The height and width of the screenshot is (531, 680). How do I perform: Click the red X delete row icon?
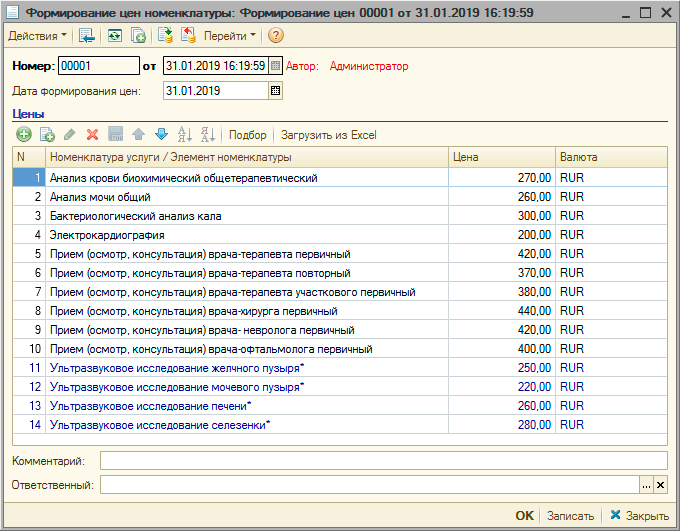pyautogui.click(x=92, y=135)
